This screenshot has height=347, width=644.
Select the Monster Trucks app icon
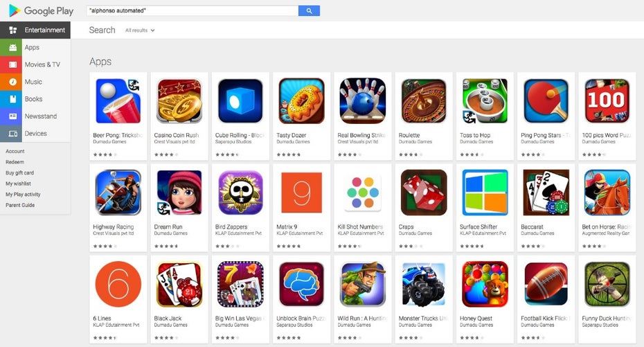click(424, 284)
